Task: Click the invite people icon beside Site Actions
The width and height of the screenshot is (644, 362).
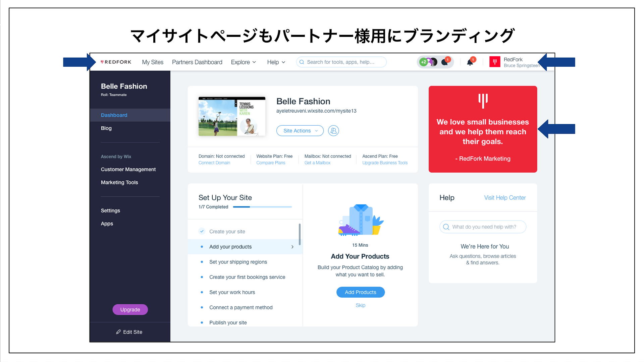Action: coord(333,131)
